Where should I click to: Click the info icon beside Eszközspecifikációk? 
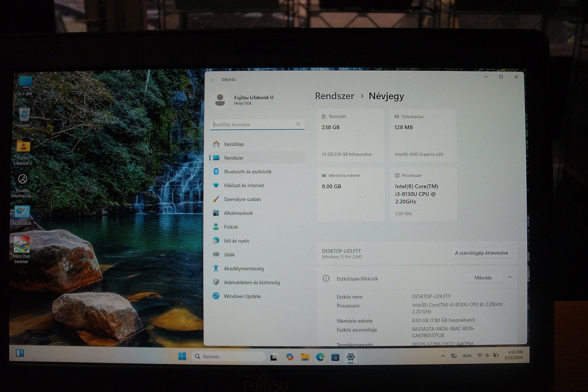[326, 278]
